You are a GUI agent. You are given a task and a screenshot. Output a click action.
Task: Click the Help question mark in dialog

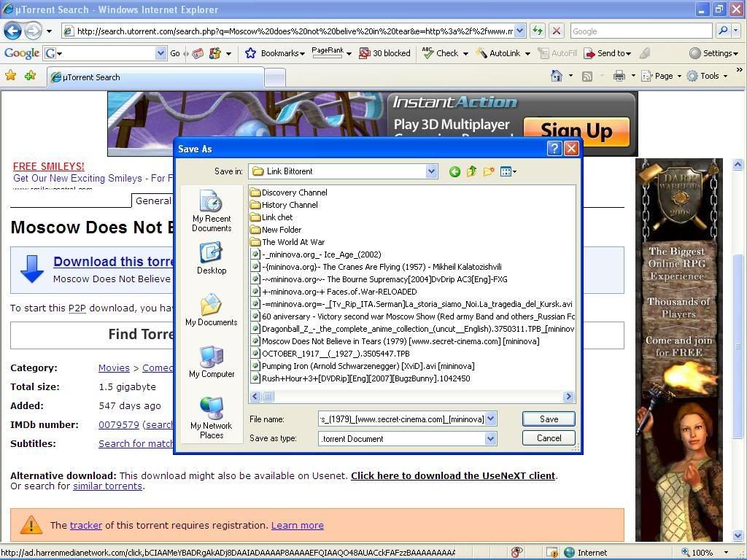click(x=554, y=149)
